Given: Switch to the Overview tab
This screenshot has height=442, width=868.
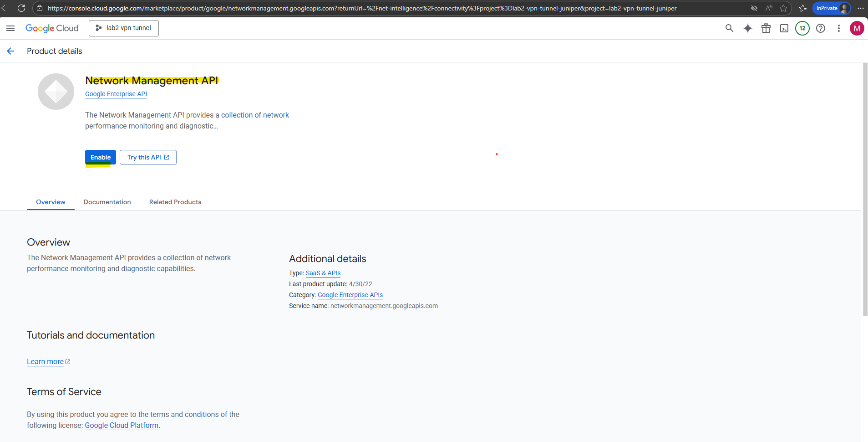Looking at the screenshot, I should tap(51, 202).
